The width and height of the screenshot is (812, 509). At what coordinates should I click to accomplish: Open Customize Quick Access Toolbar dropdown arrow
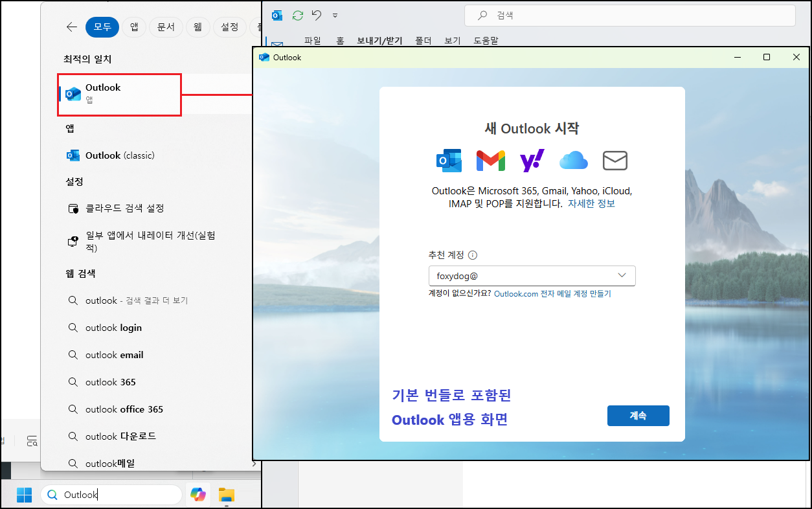[335, 15]
